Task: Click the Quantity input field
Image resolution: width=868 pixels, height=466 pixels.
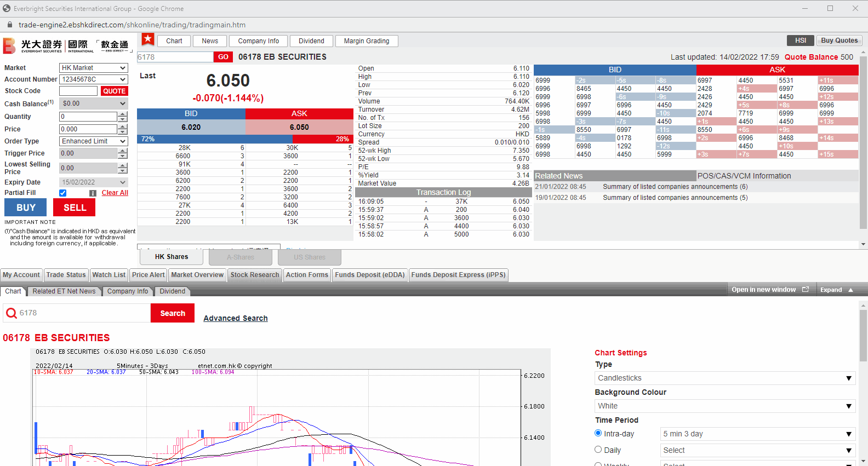Action: tap(88, 117)
